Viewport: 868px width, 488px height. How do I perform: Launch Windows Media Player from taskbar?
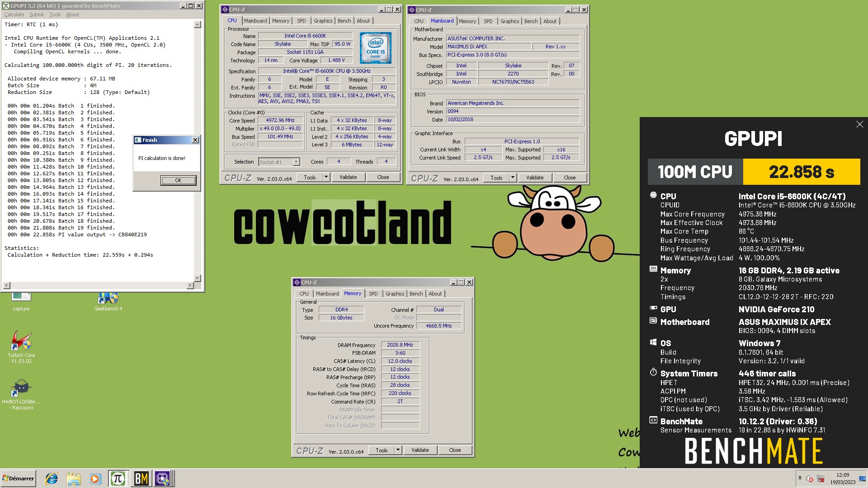(x=95, y=479)
